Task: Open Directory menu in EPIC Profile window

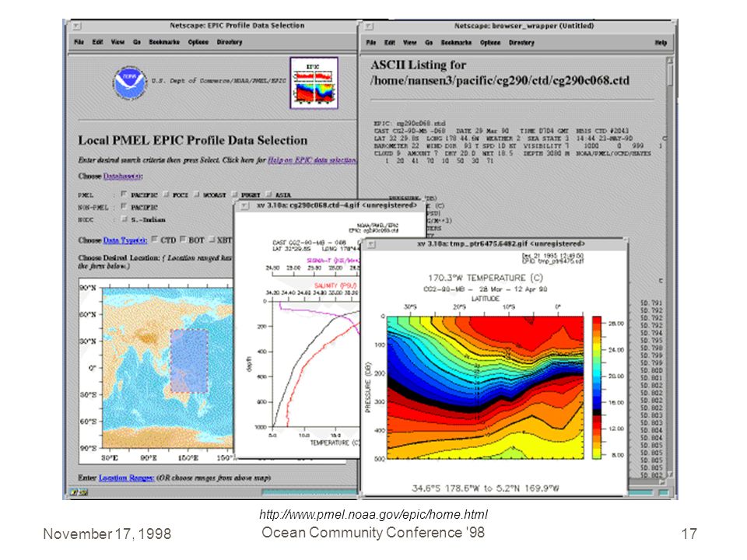Action: click(230, 42)
